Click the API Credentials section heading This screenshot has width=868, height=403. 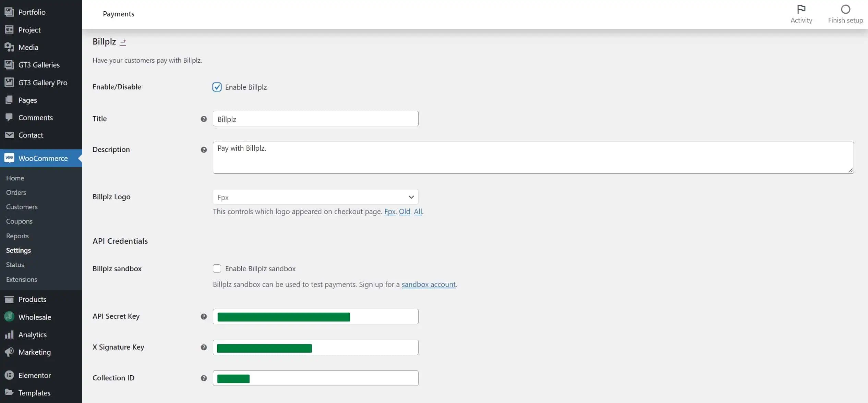[120, 241]
